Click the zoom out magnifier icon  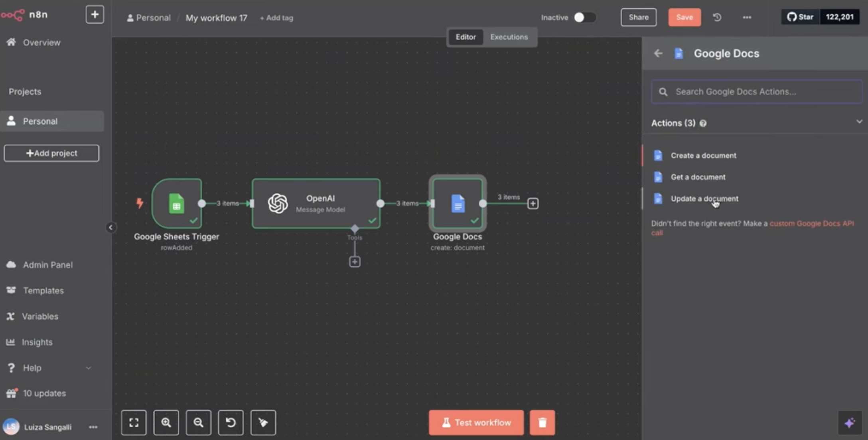198,422
